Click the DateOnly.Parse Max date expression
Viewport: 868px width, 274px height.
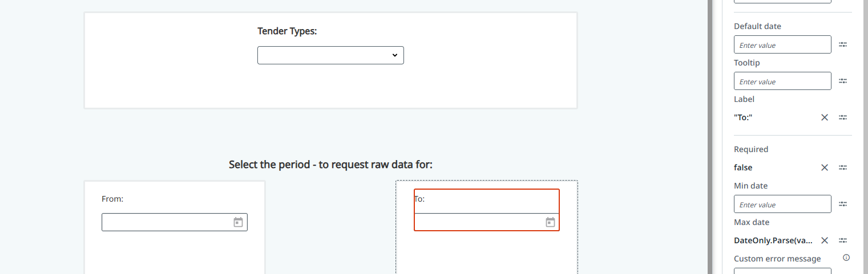pyautogui.click(x=773, y=240)
